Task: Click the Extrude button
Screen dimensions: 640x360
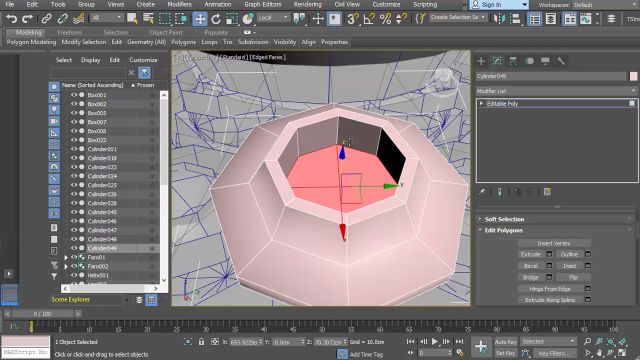Action: (531, 254)
